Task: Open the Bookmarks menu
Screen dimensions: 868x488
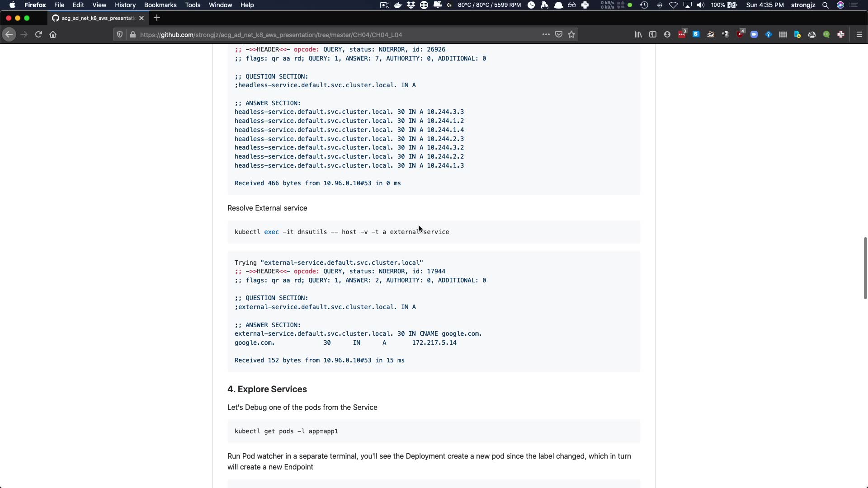Action: point(160,5)
